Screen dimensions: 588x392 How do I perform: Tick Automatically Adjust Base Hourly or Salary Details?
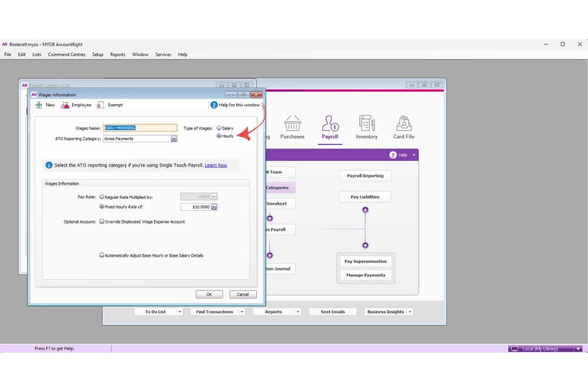(102, 255)
